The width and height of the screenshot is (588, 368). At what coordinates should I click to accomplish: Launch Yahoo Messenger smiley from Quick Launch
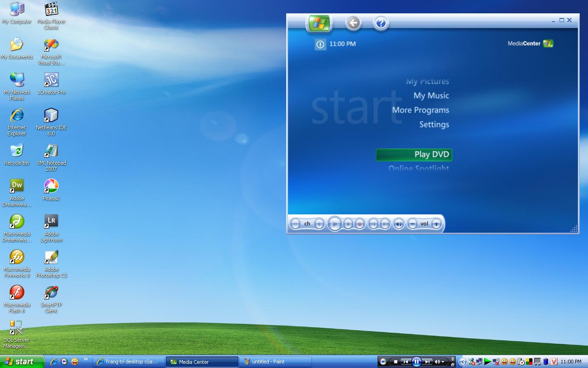74,362
